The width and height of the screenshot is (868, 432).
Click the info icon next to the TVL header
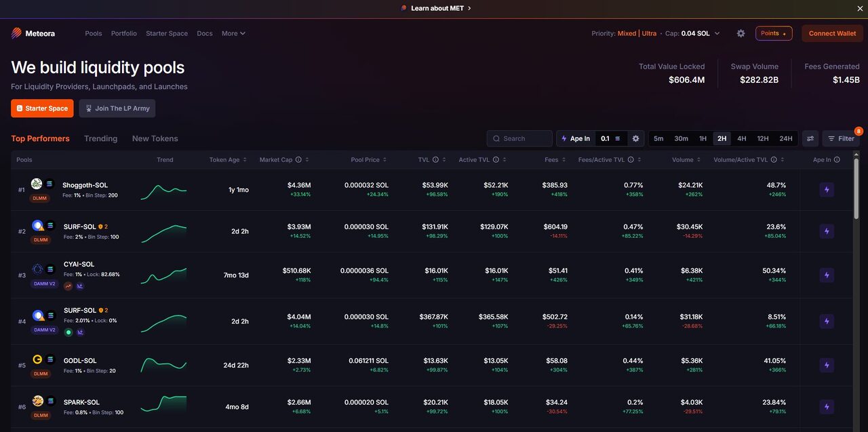pyautogui.click(x=435, y=160)
